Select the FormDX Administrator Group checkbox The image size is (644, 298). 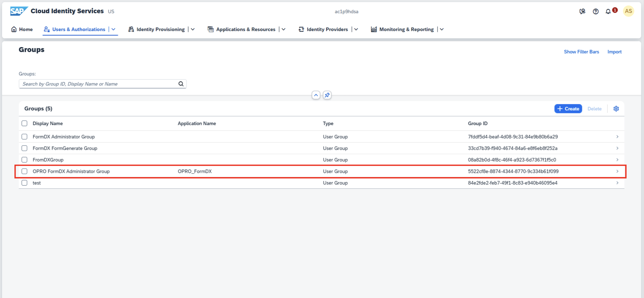pos(25,137)
